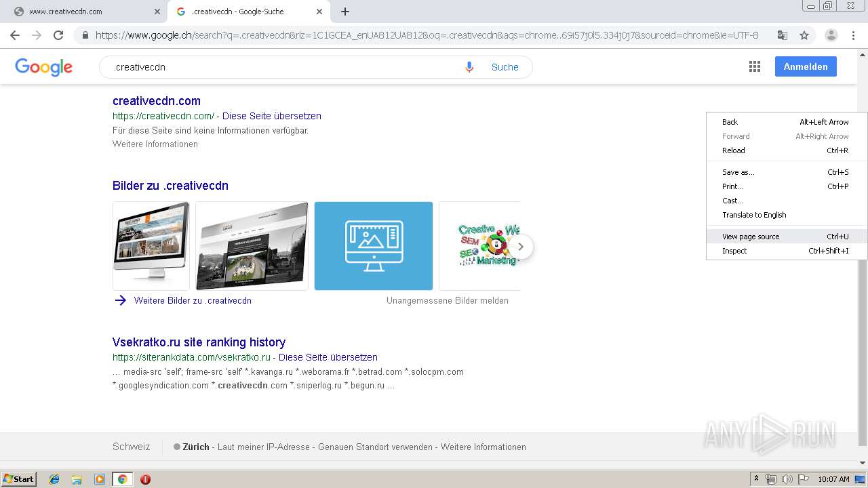Click the Chrome taskbar icon

tap(123, 479)
